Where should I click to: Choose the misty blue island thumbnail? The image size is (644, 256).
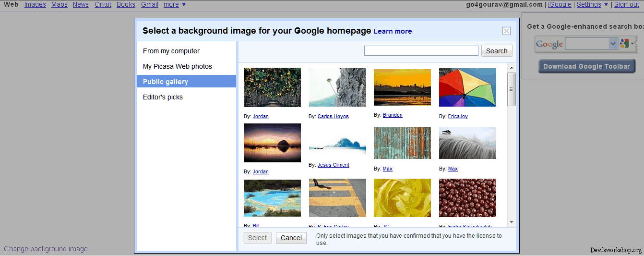337,143
